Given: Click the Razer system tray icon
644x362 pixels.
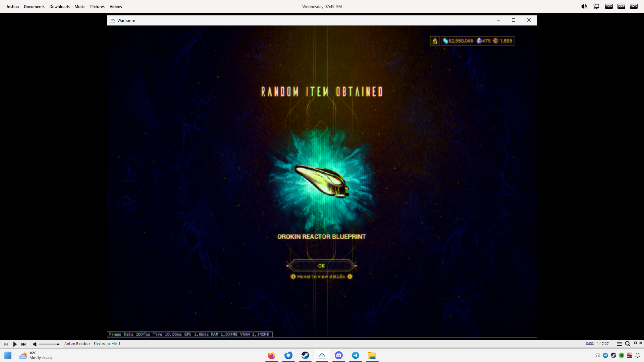Looking at the screenshot, I should 622,355.
